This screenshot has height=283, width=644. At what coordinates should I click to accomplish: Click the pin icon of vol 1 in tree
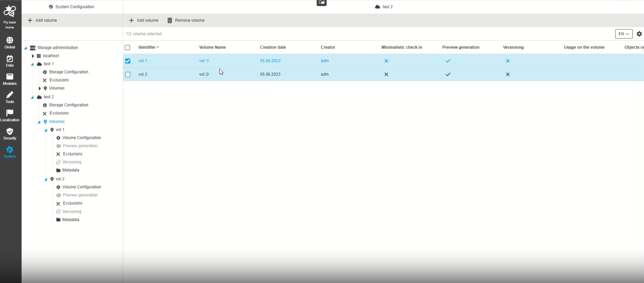pos(52,130)
